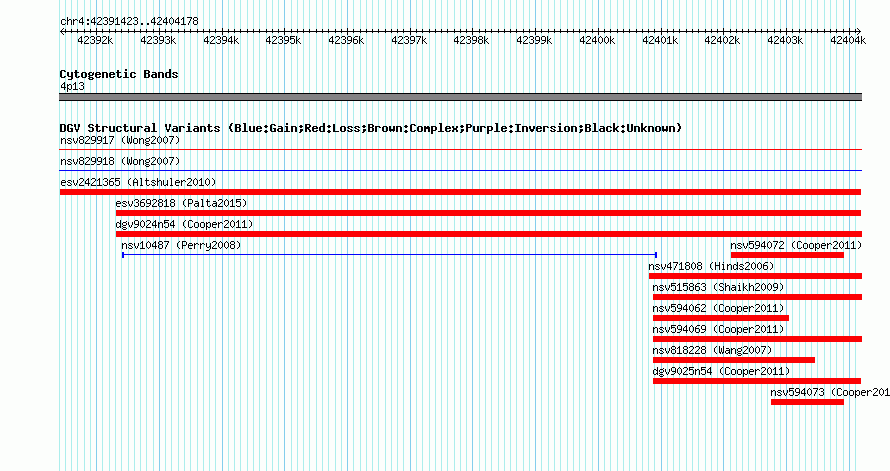Viewport: 890px width, 471px height.
Task: Open nsv594069 (Cooper2011) label
Action: 718,329
